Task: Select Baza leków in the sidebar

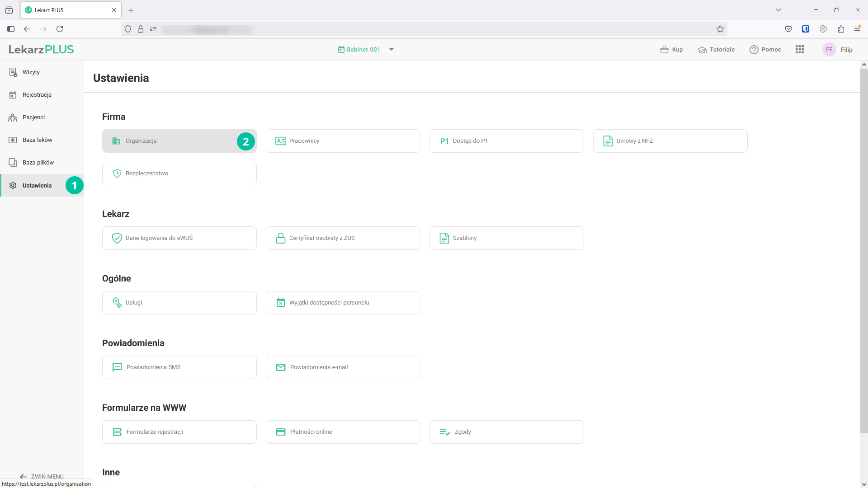Action: (x=37, y=140)
